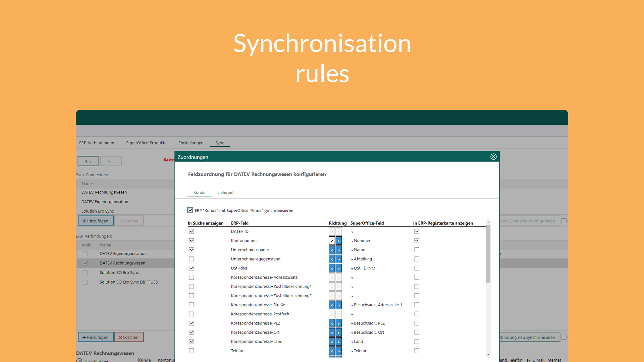The image size is (644, 362).
Task: Click left arrow for Korespondenzadresse-Straße
Action: [332, 305]
